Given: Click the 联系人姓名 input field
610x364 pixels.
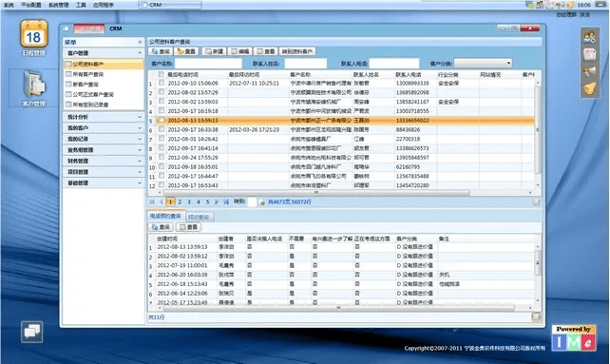Looking at the screenshot, I should click(305, 63).
